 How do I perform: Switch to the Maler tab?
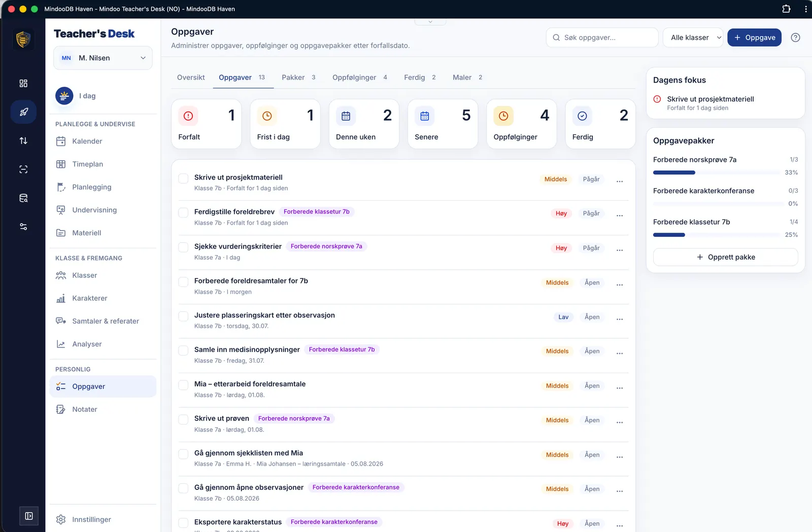point(467,78)
